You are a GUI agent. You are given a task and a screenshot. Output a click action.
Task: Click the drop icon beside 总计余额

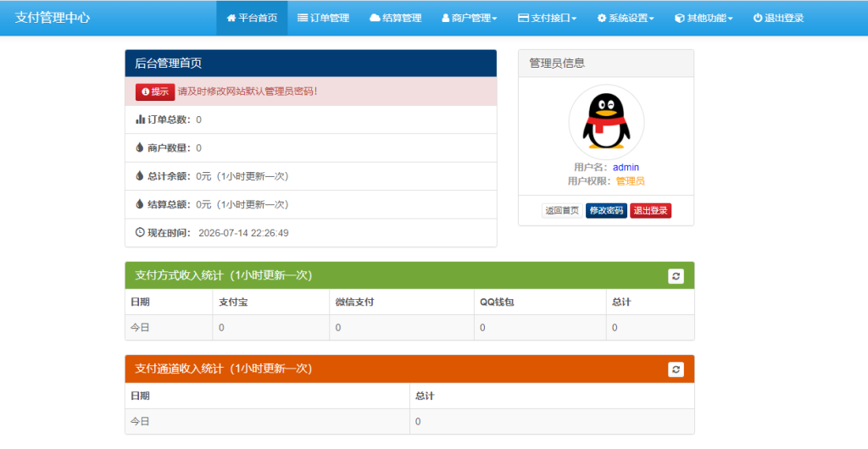[x=140, y=176]
